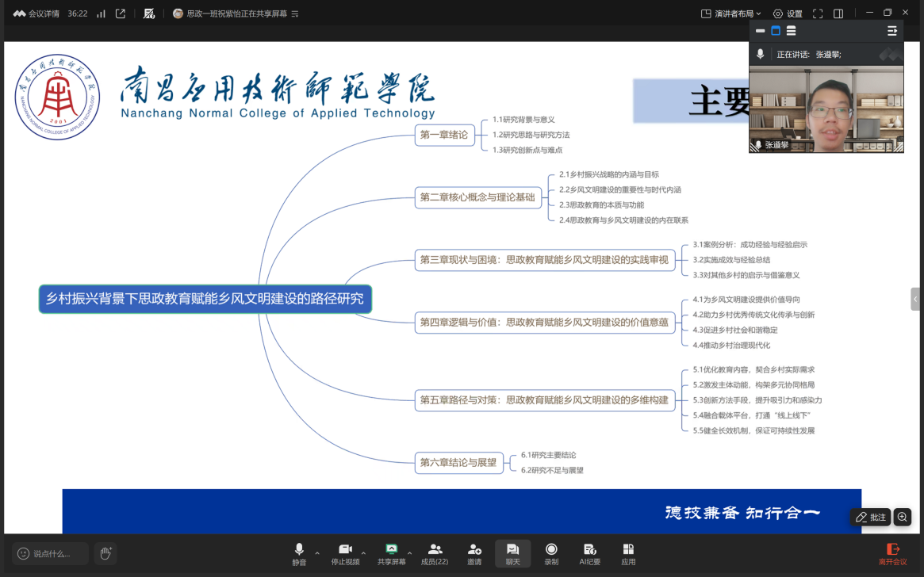The image size is (924, 577).
Task: Toggle full screen mode icon in top bar
Action: pos(818,13)
